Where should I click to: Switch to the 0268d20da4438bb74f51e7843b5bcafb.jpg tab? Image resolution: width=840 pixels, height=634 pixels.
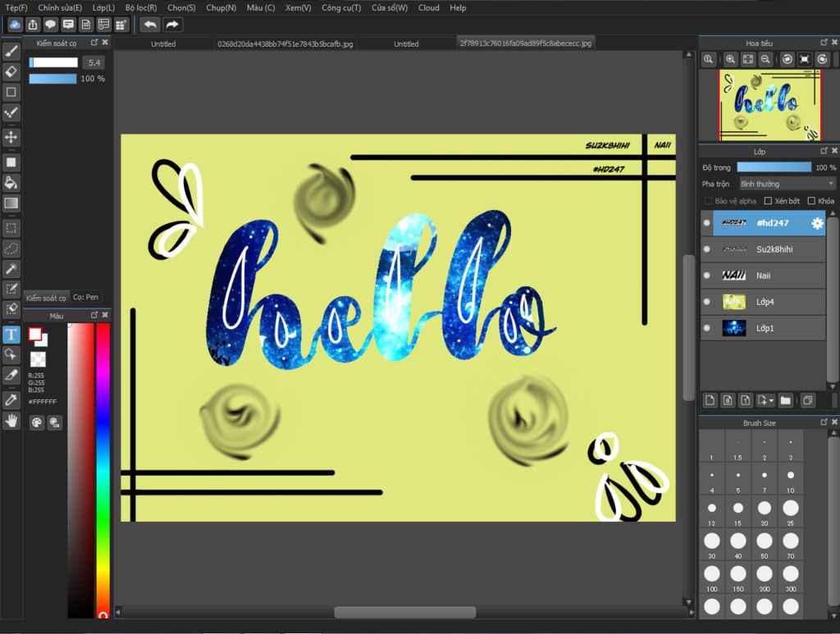[285, 43]
